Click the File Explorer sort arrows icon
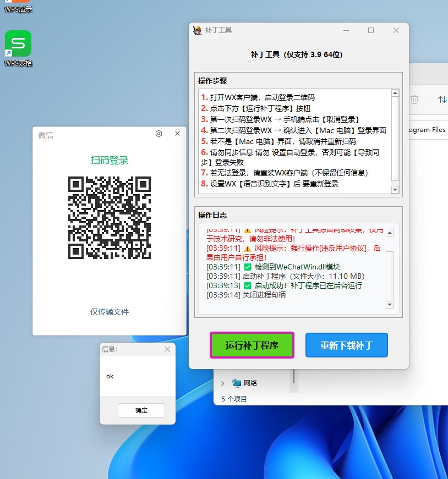Viewport: 448px width, 479px height. [x=442, y=100]
